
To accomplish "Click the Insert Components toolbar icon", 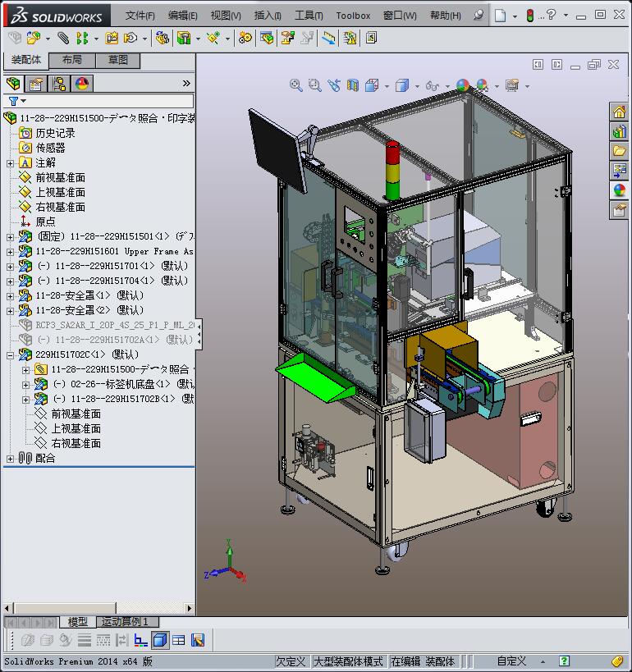I will point(34,38).
